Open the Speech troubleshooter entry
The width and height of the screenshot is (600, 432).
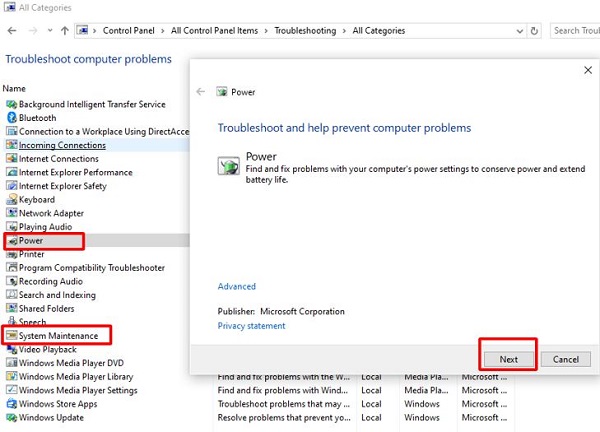(x=33, y=322)
